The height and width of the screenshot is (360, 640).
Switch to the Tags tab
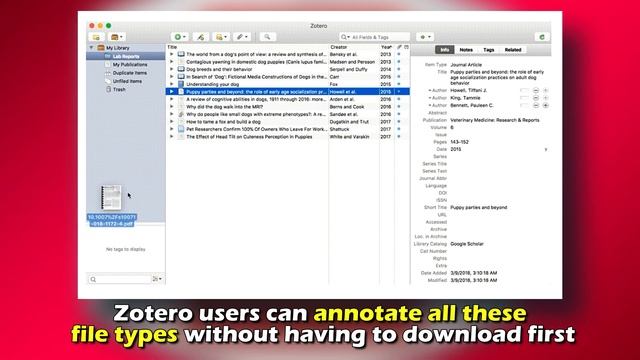pyautogui.click(x=489, y=50)
